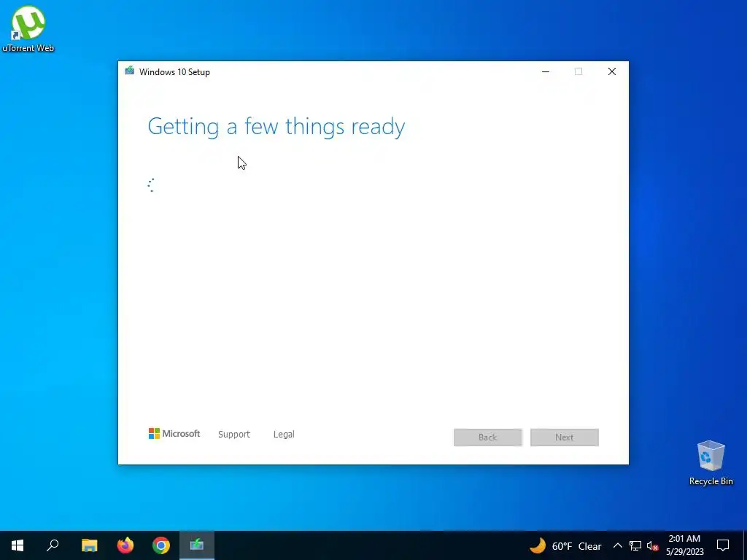Click the Windows 10 Setup title bar icon

pos(130,71)
